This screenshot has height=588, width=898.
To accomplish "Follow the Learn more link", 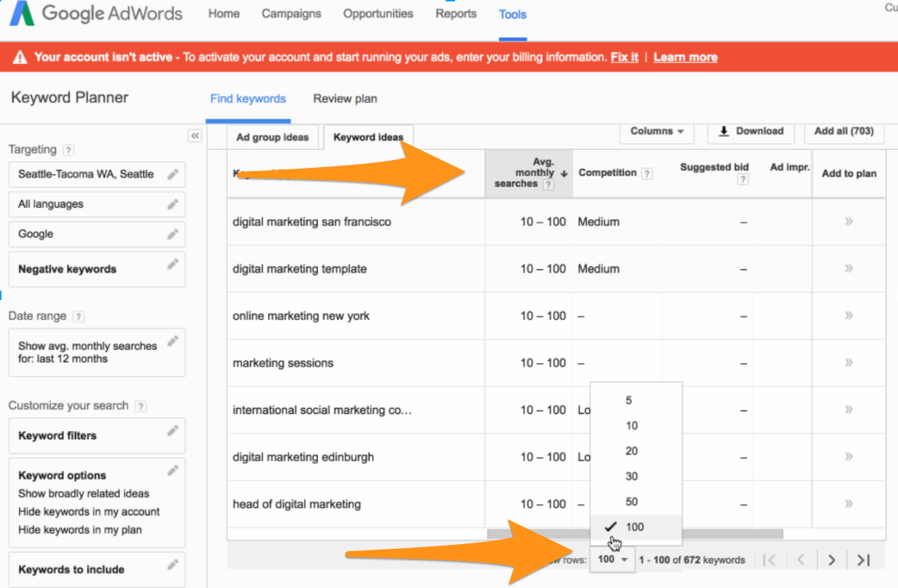I will (685, 57).
